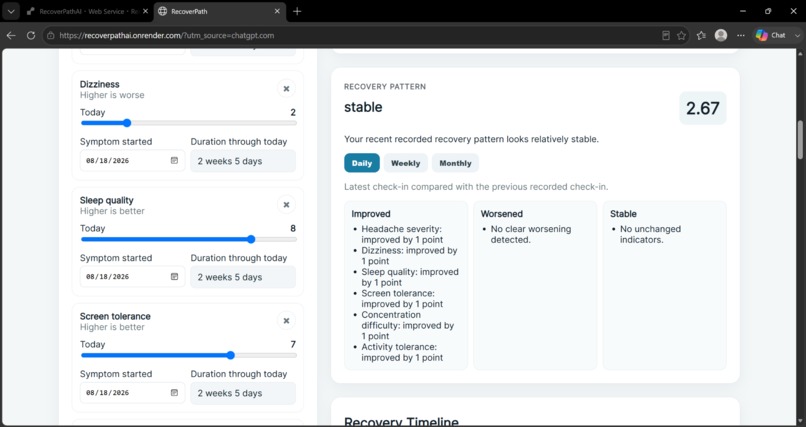This screenshot has width=806, height=427.
Task: Click 'Activity tolerance: improved by 1 point'
Action: [402, 352]
